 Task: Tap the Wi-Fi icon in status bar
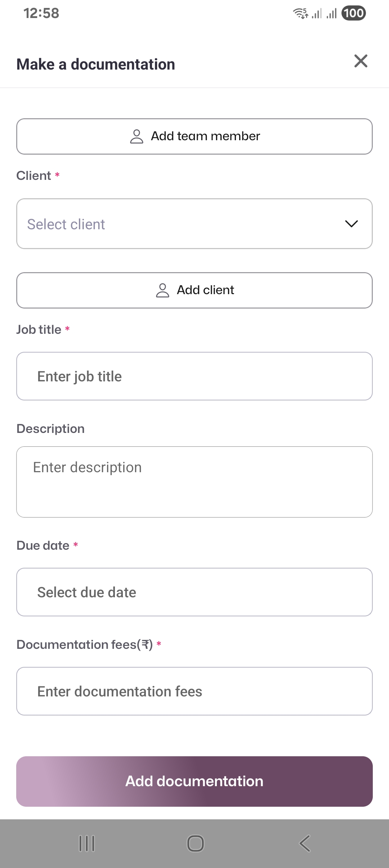coord(300,13)
